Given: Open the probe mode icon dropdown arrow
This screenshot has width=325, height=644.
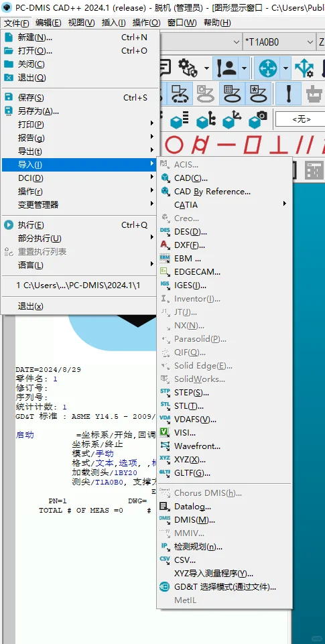Looking at the screenshot, I should 245,68.
